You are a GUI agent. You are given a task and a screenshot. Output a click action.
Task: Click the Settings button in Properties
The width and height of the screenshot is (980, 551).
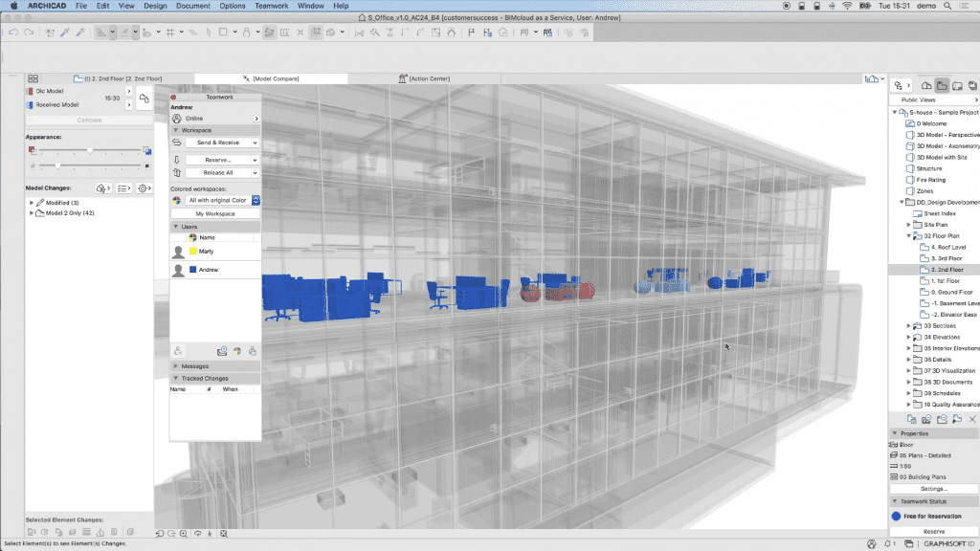point(933,488)
